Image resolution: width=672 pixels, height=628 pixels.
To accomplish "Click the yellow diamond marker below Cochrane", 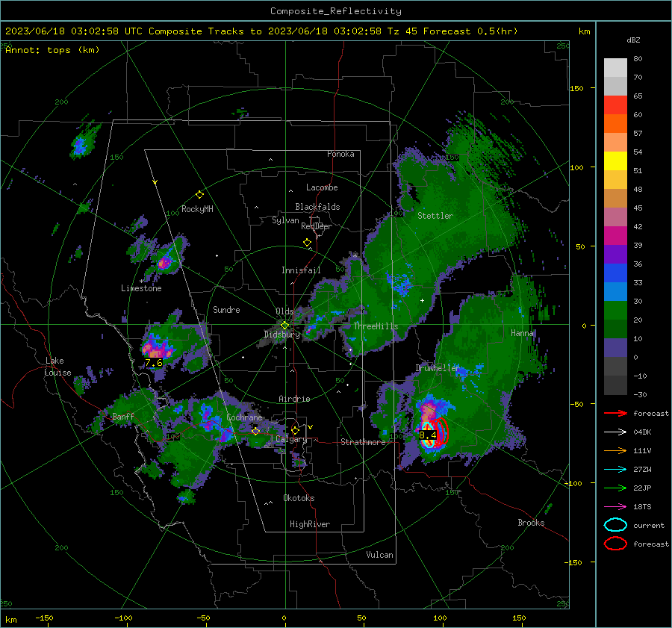I will tap(255, 431).
